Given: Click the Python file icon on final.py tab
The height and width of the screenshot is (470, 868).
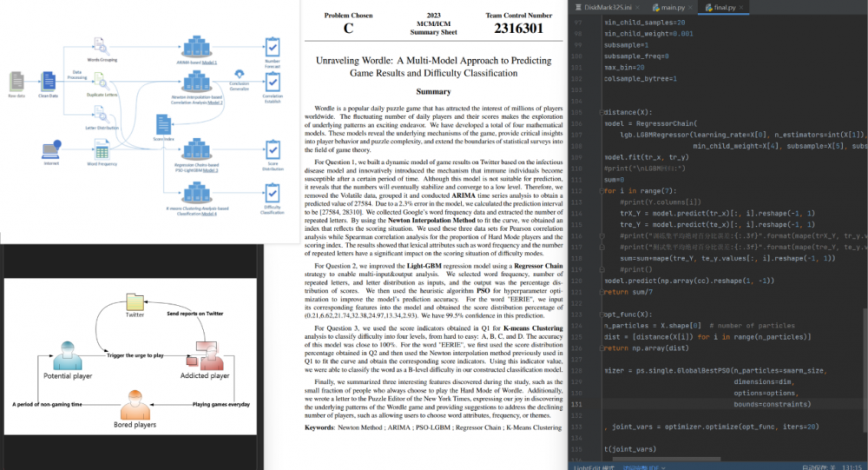Looking at the screenshot, I should tap(708, 7).
